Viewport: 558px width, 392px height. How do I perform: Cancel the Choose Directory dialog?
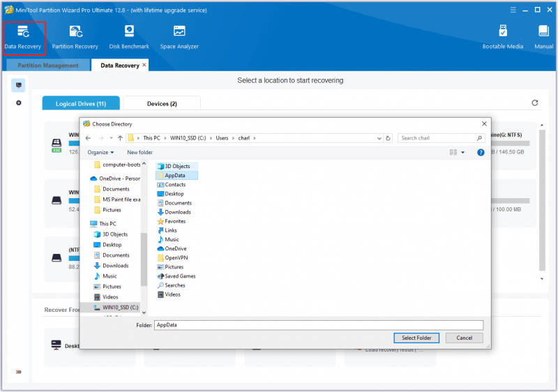(x=464, y=338)
